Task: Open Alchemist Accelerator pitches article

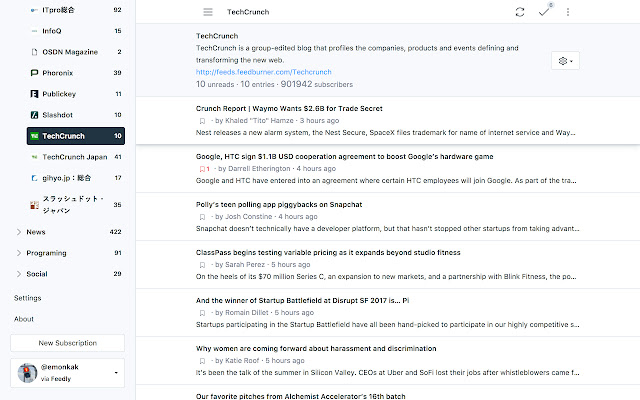Action: (x=300, y=396)
